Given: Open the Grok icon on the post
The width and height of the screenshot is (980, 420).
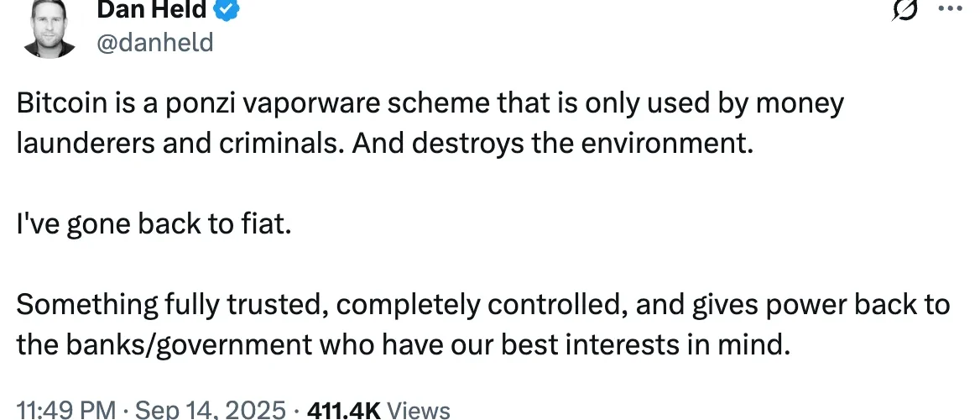Looking at the screenshot, I should coord(904,12).
